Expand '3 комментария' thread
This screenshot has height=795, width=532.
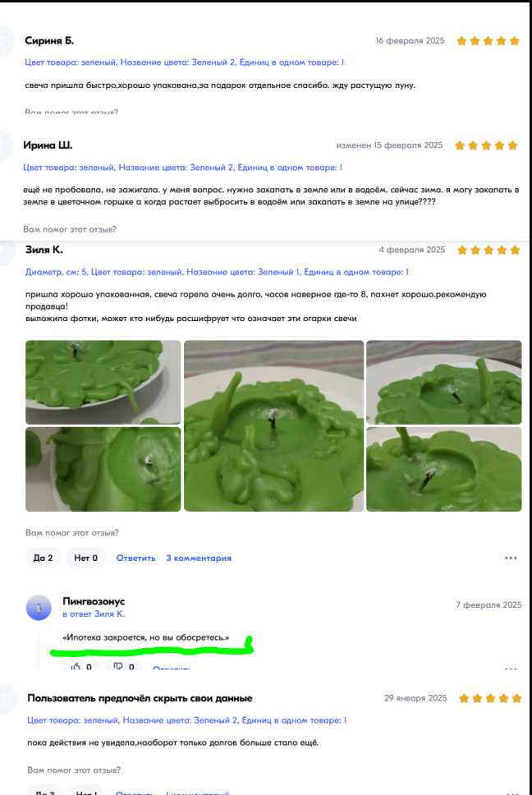tap(199, 558)
